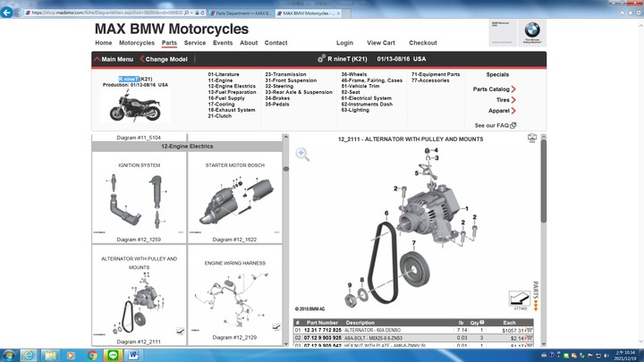Add ASA-BOLT part to cart
644x362 pixels.
[x=530, y=338]
